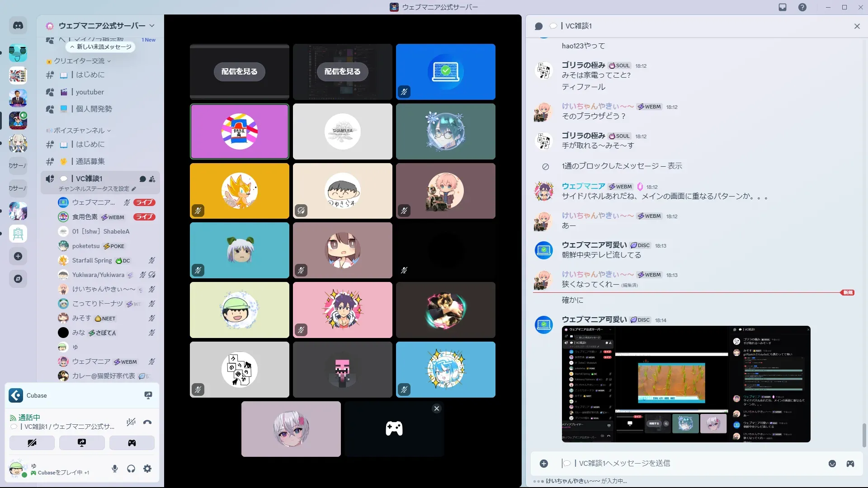Image resolution: width=868 pixels, height=488 pixels.
Task: Start screen share from voice panel
Action: click(82, 443)
